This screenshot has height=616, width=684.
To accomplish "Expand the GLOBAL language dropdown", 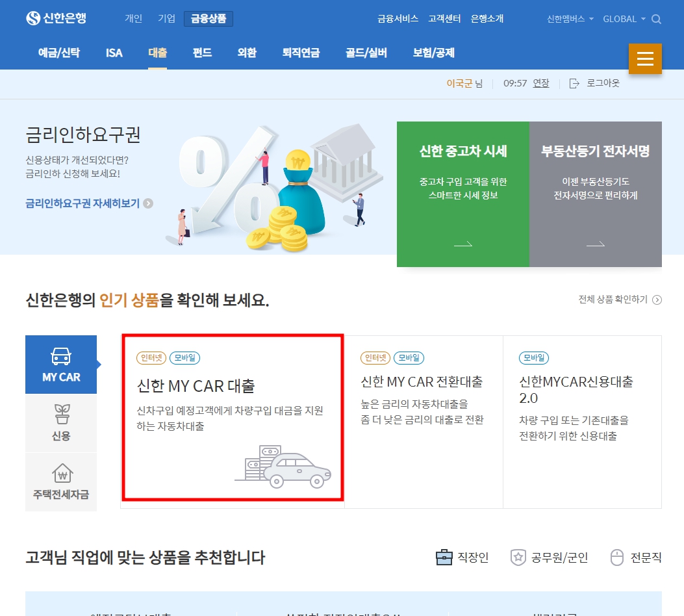I will pos(624,19).
